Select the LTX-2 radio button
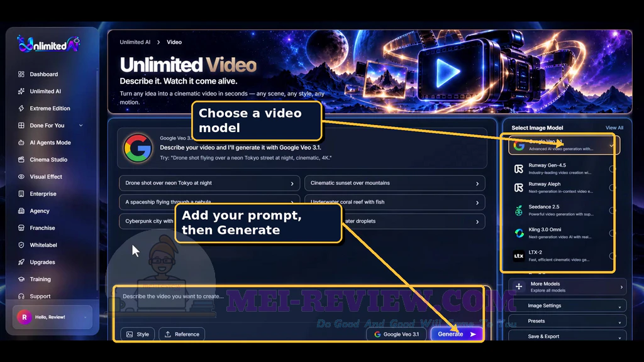 pos(613,256)
